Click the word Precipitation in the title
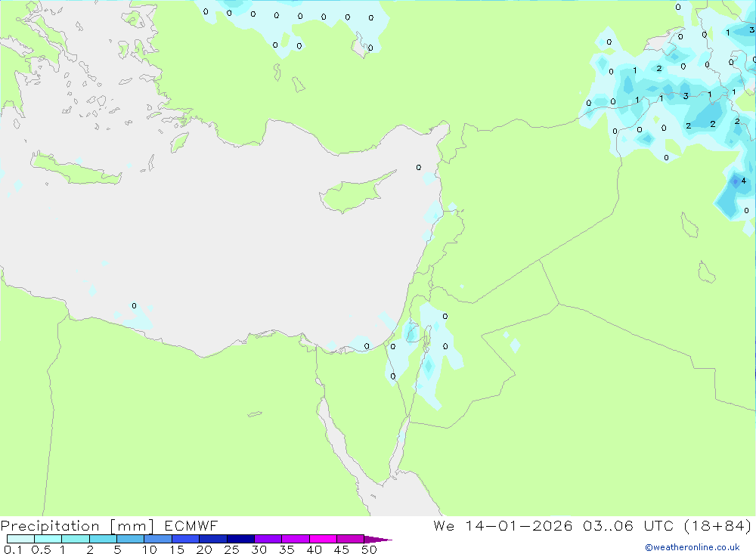 (50, 526)
